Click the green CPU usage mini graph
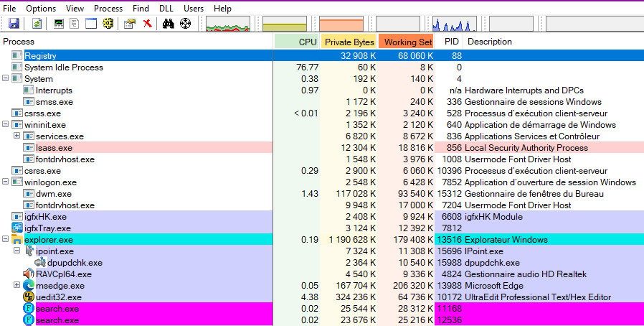The height and width of the screenshot is (326, 644). (228, 24)
